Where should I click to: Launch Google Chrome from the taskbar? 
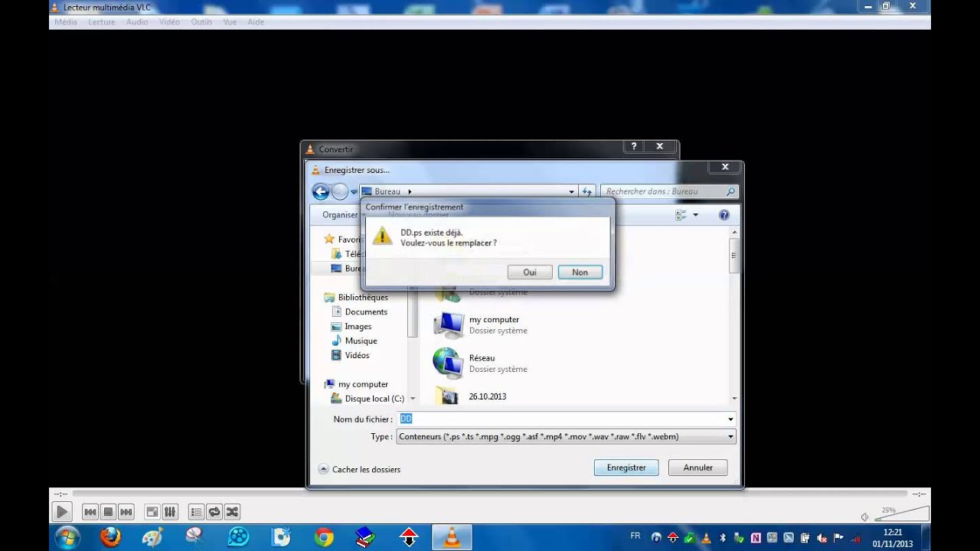click(324, 537)
